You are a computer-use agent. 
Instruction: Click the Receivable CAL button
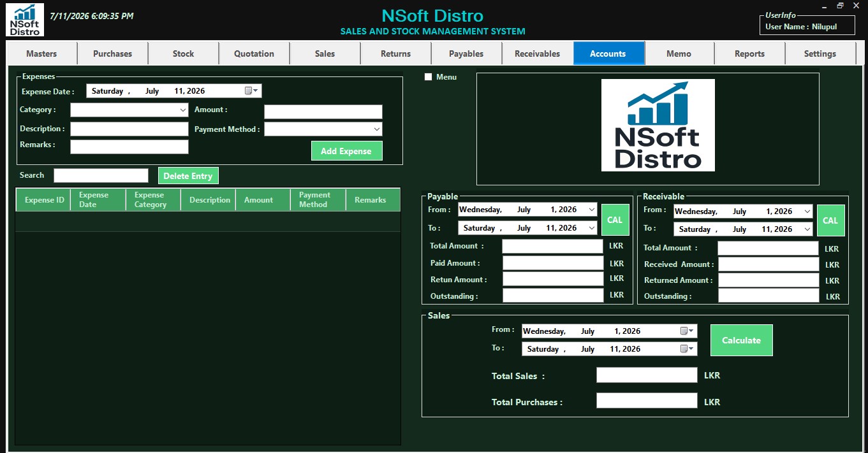point(830,220)
